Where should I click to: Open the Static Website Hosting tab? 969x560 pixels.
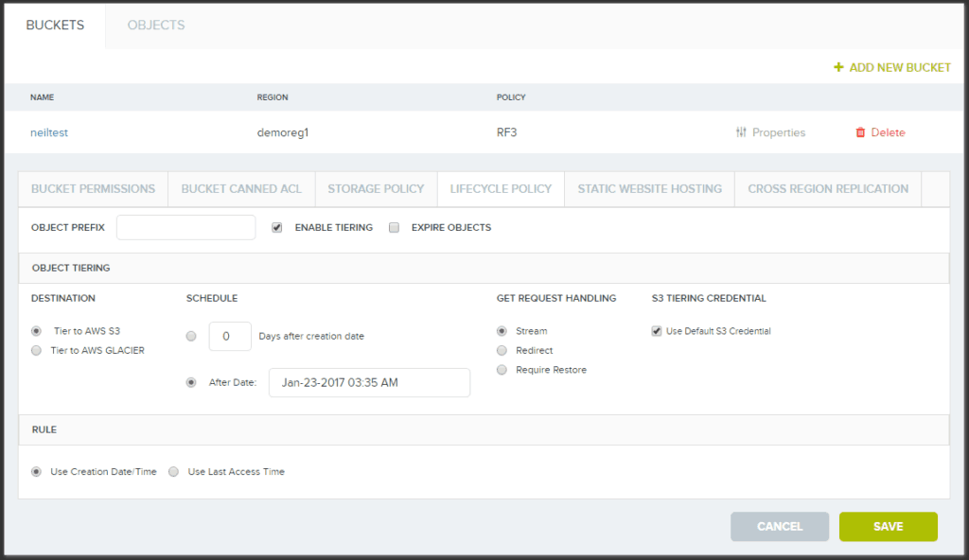[x=649, y=188]
